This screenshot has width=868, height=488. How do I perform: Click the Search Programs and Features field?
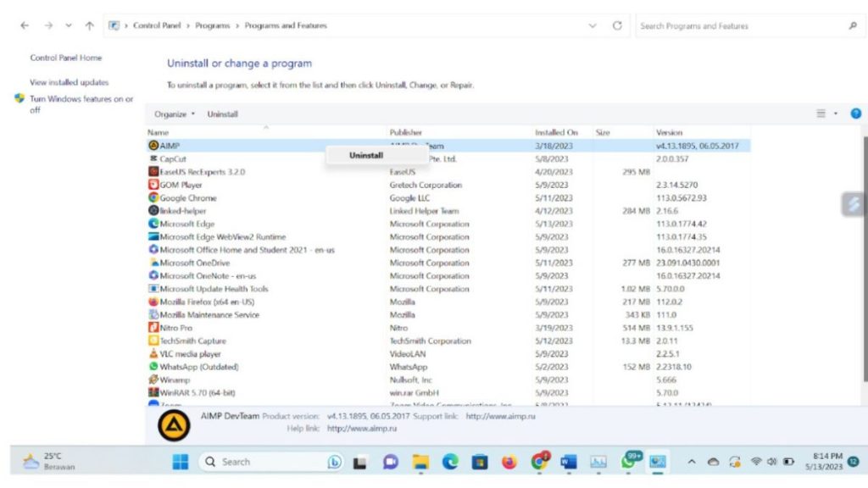click(x=749, y=25)
